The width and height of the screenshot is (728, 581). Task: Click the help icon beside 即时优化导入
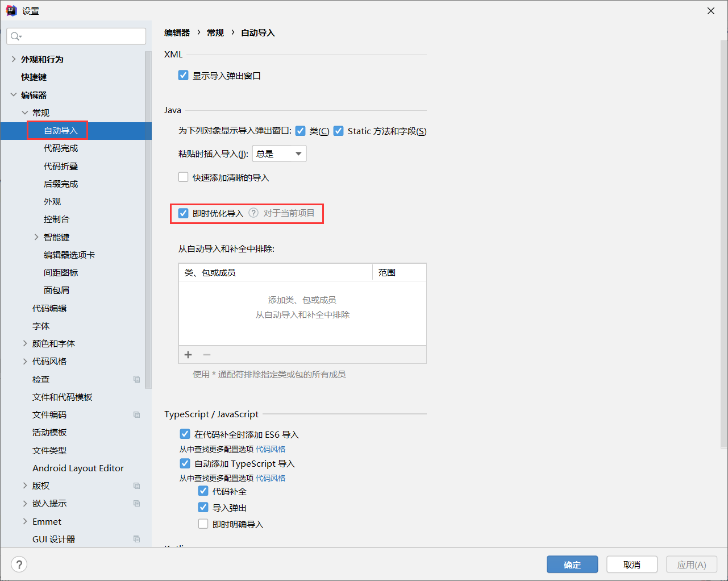(253, 213)
